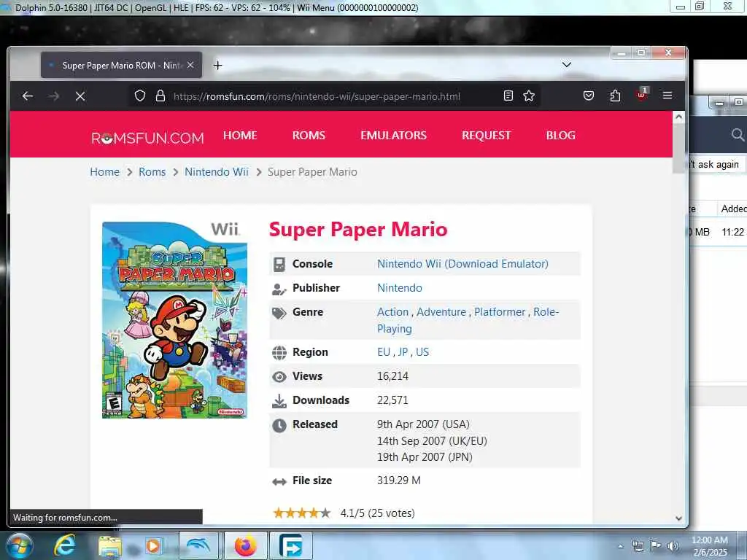The image size is (747, 560).
Task: Open ROMS in the site navigation
Action: [x=309, y=135]
